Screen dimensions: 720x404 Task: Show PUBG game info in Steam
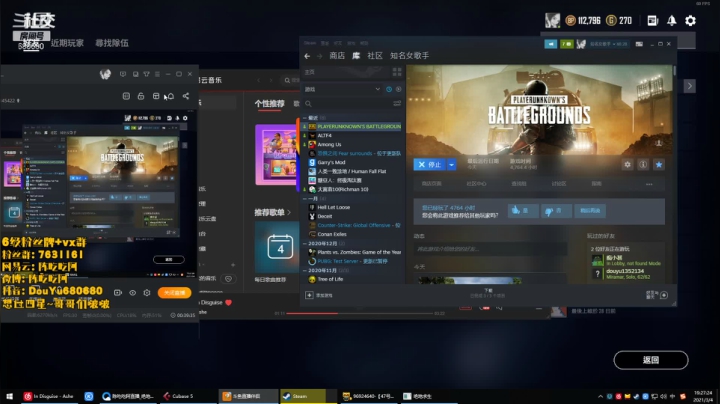click(x=643, y=164)
